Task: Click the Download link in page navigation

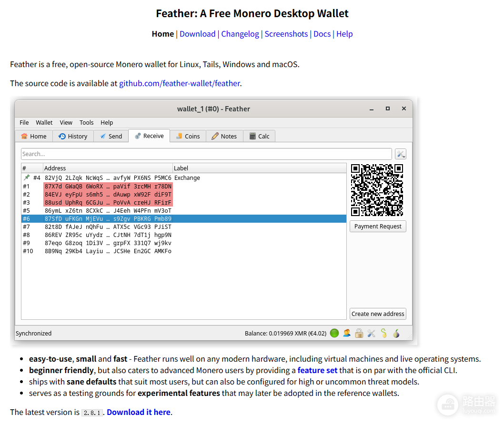Action: pyautogui.click(x=197, y=34)
